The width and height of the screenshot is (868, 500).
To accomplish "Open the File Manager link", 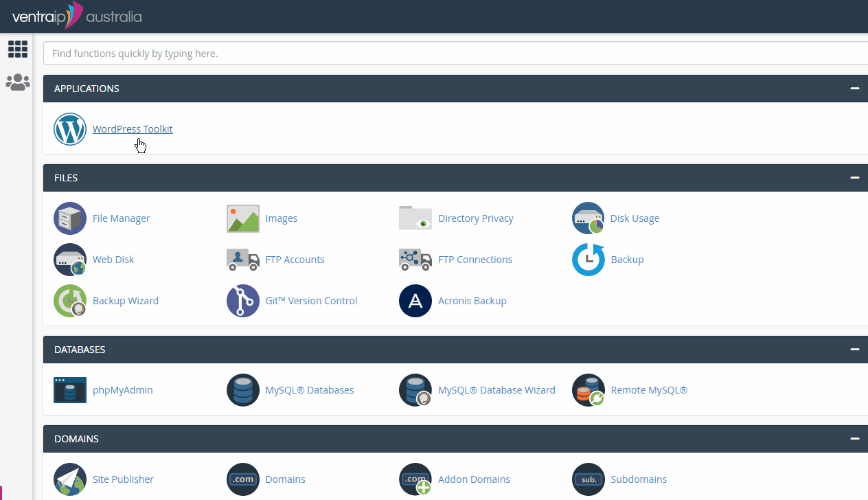I will tap(121, 218).
